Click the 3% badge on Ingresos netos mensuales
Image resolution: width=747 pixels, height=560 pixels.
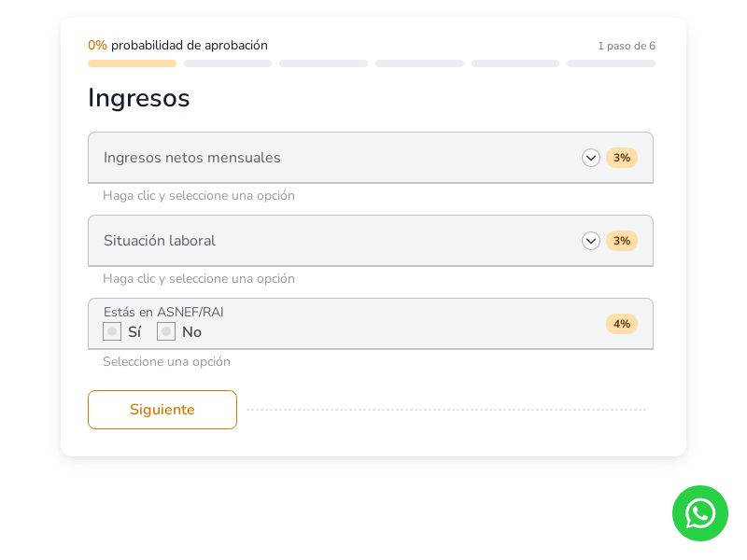621,158
